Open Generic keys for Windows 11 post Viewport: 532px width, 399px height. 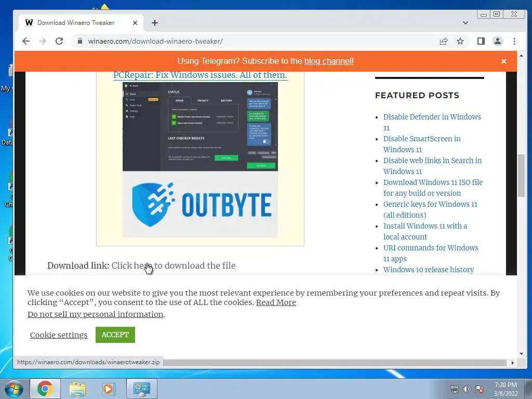coord(430,209)
